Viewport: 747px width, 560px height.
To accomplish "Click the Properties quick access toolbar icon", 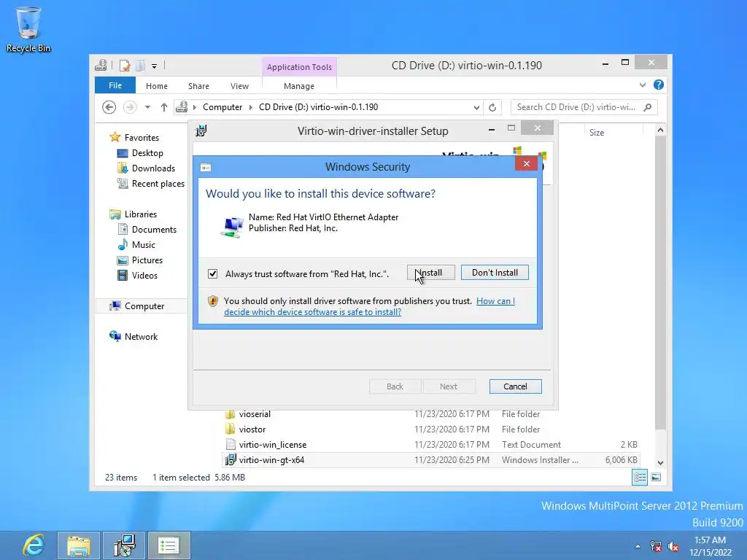I will click(124, 66).
